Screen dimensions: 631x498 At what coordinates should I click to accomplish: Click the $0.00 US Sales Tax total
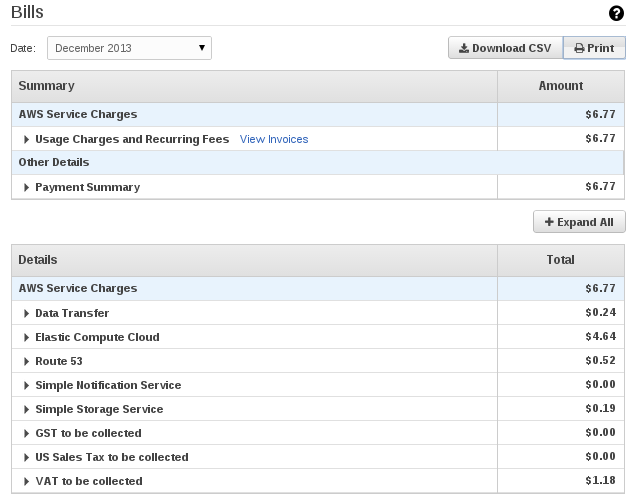pyautogui.click(x=600, y=457)
